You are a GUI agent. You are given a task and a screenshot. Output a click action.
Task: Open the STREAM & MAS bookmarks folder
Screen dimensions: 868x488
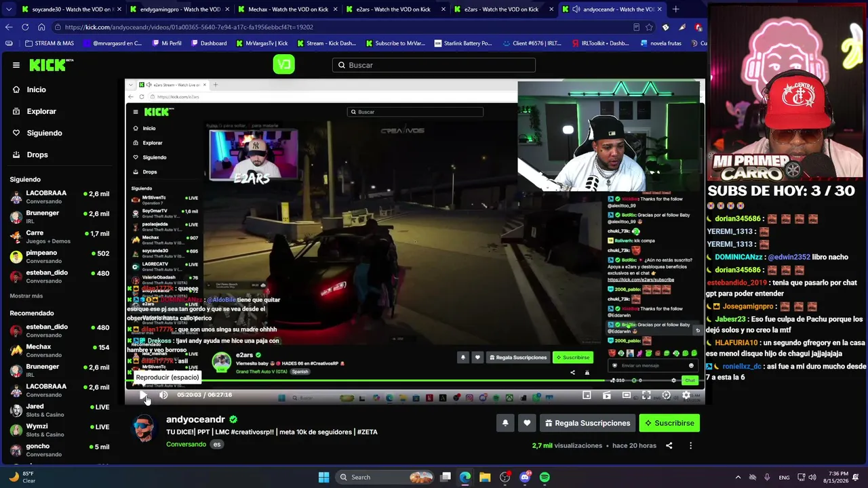(50, 43)
